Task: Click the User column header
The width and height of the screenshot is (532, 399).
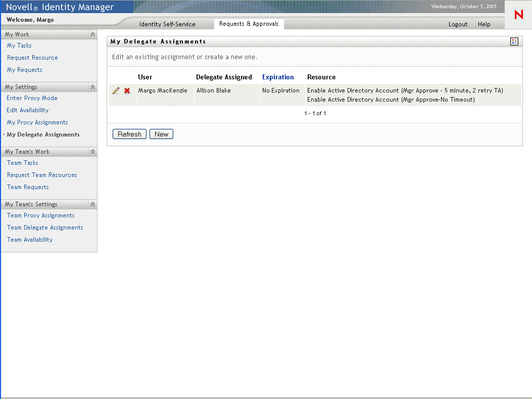Action: pos(145,77)
